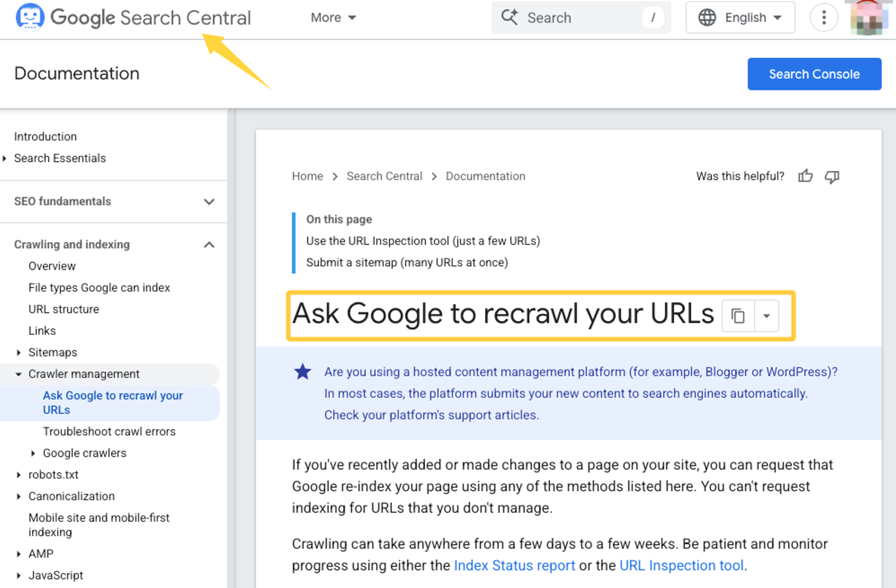Open Links sidebar item

click(42, 331)
